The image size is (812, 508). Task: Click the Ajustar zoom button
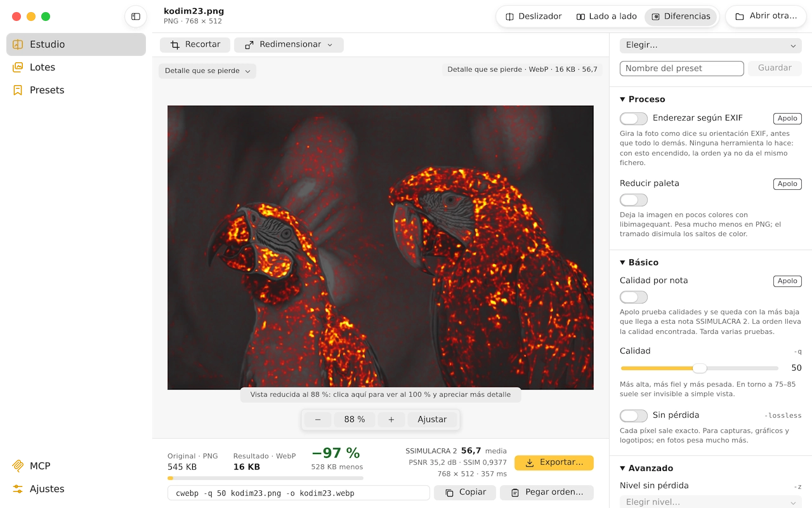(x=432, y=420)
